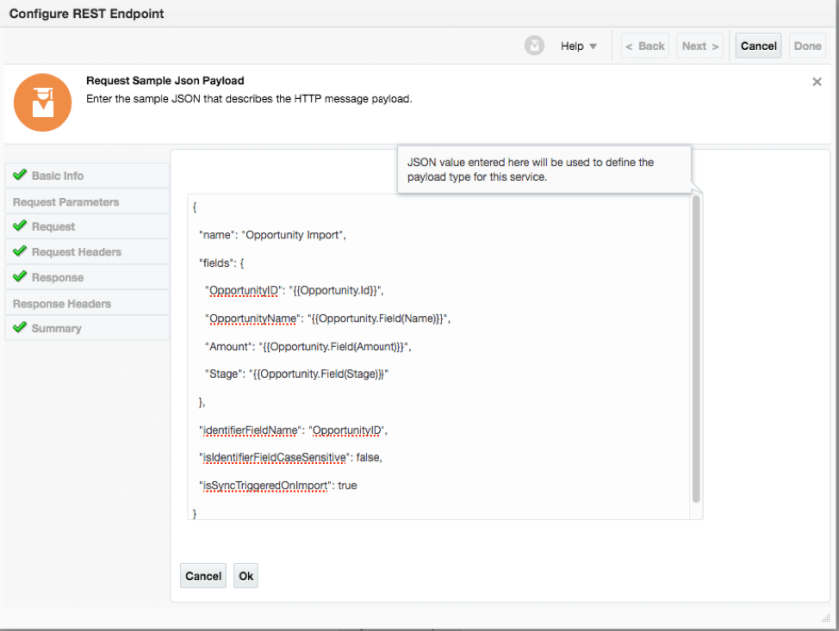This screenshot has width=839, height=631.
Task: Go to the Basic Info step
Action: click(x=58, y=176)
